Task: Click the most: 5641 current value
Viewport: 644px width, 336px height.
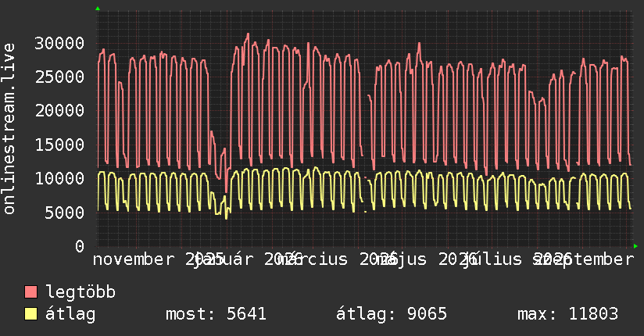Action: [216, 314]
